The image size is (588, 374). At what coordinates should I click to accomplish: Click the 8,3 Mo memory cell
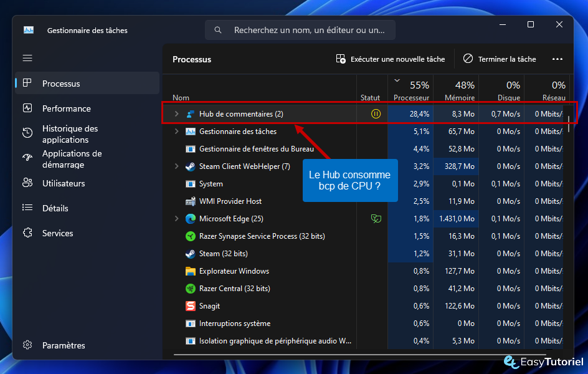[456, 113]
